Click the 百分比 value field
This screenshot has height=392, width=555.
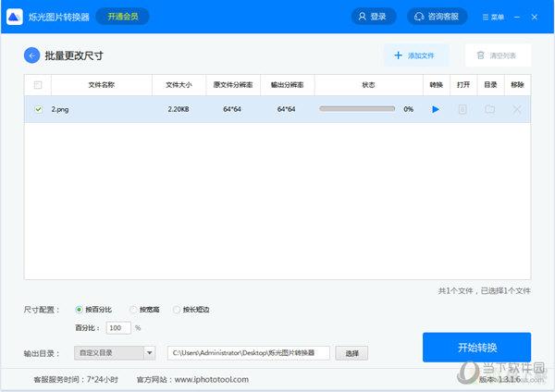pos(118,328)
